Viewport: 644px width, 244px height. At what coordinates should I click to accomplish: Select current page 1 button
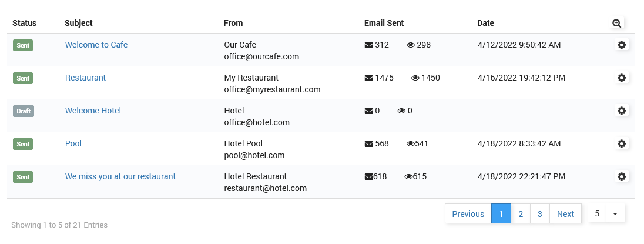coord(501,214)
